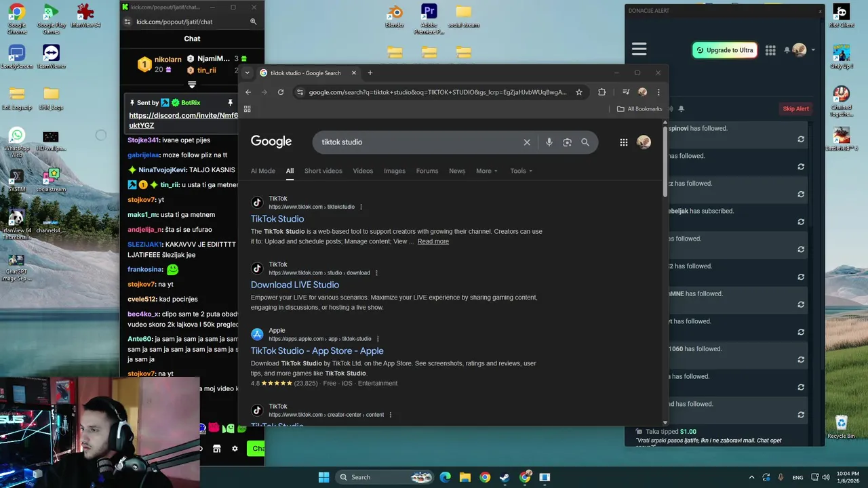Viewport: 868px width, 488px height.
Task: Expand the Kick chat leaderboard
Action: pyautogui.click(x=192, y=85)
